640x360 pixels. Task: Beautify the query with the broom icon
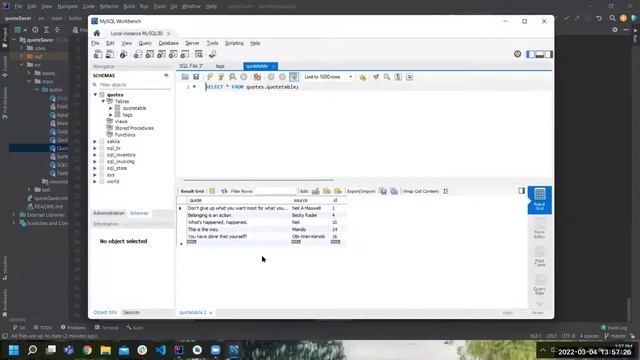376,77
